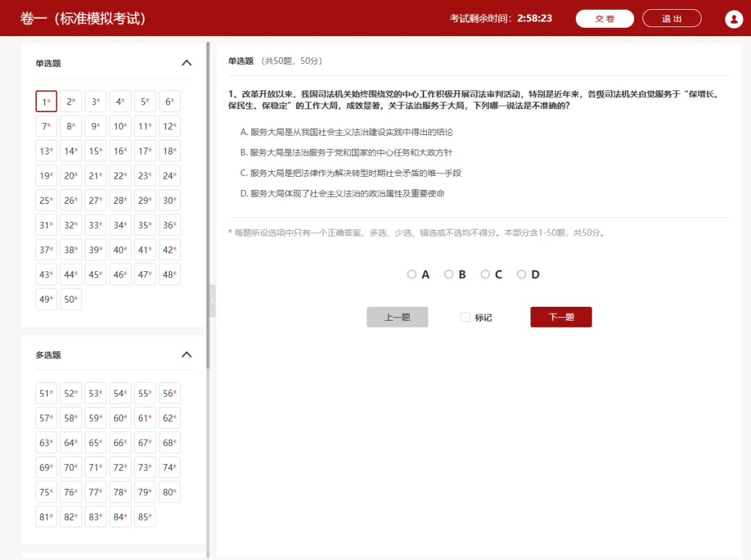Click option text B 服务大局是法治服务于党和国家
The height and width of the screenshot is (560, 751).
346,152
